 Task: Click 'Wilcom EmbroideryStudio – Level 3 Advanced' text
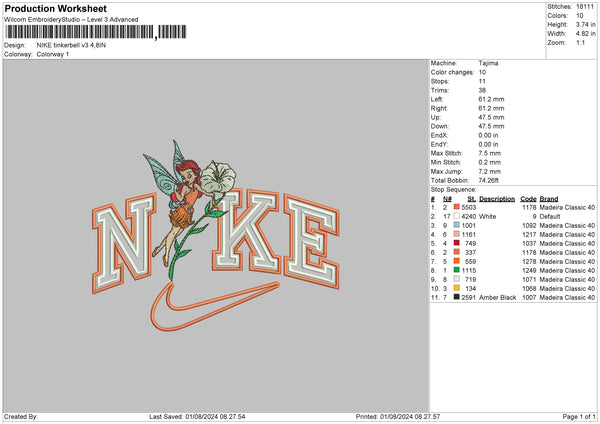click(x=71, y=20)
